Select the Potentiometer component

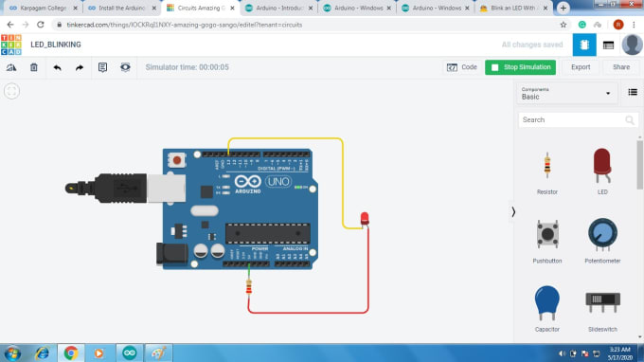tap(602, 242)
